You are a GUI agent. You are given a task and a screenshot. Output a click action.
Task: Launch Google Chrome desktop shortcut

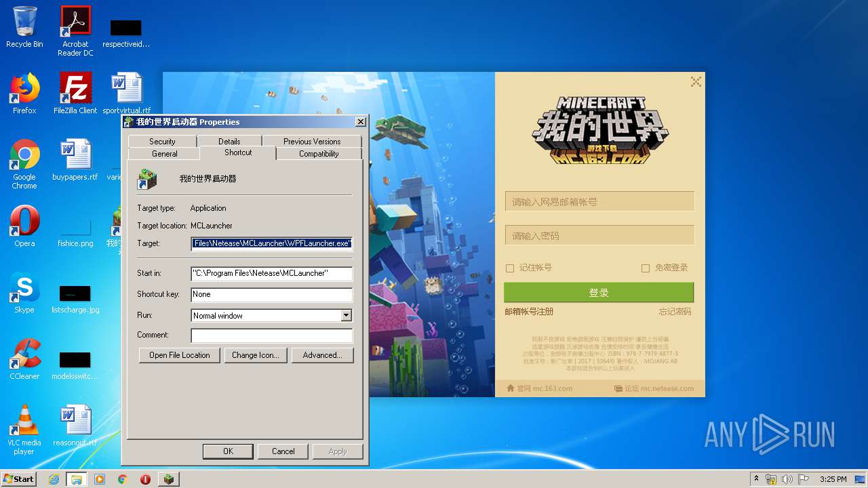click(x=24, y=163)
